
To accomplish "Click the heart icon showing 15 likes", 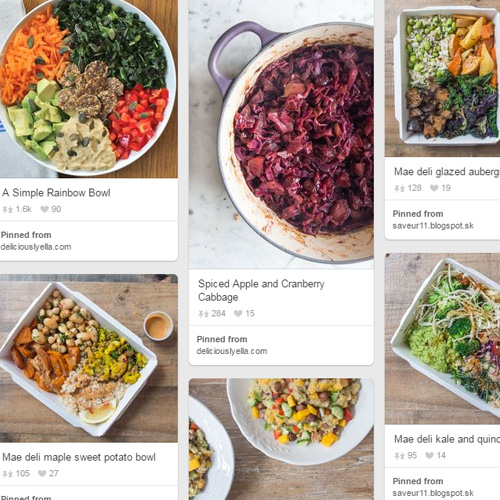I will (238, 313).
